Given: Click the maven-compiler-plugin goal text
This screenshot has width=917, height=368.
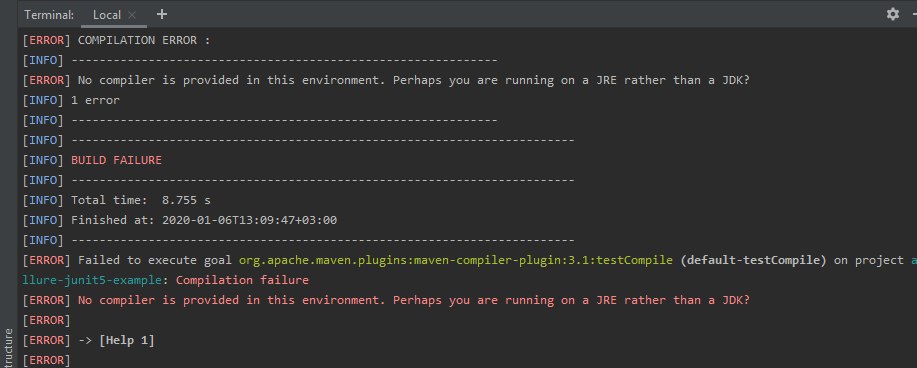Looking at the screenshot, I should pos(456,260).
